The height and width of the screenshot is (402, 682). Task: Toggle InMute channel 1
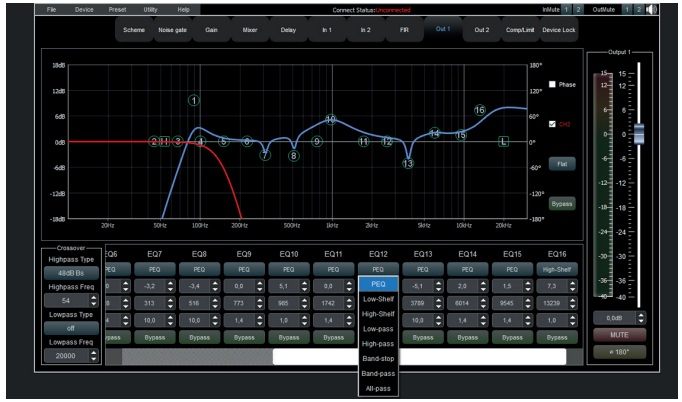[x=564, y=10]
